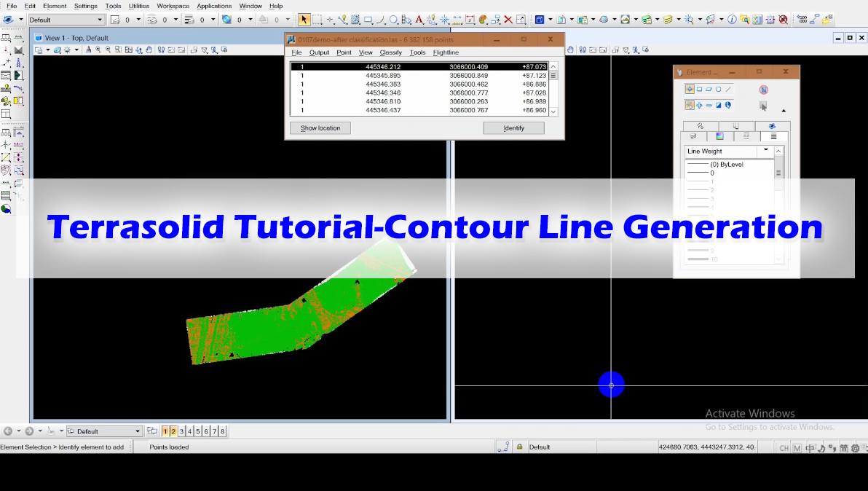Choose Subtract mode minus icon in Element Selection
The width and height of the screenshot is (868, 491).
(x=709, y=105)
